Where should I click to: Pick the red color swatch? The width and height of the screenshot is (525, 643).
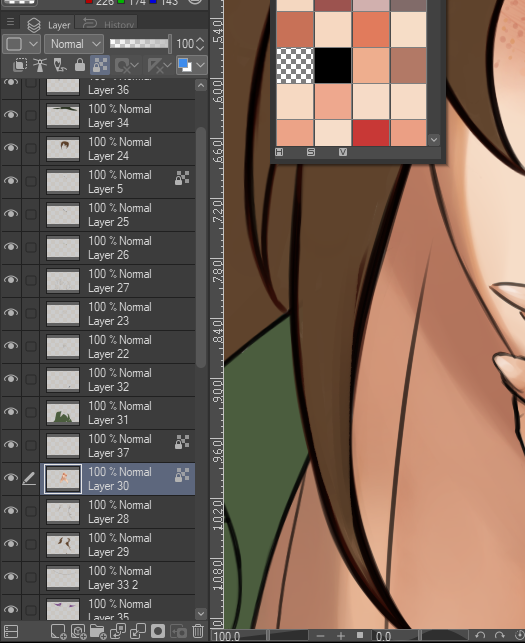click(371, 133)
